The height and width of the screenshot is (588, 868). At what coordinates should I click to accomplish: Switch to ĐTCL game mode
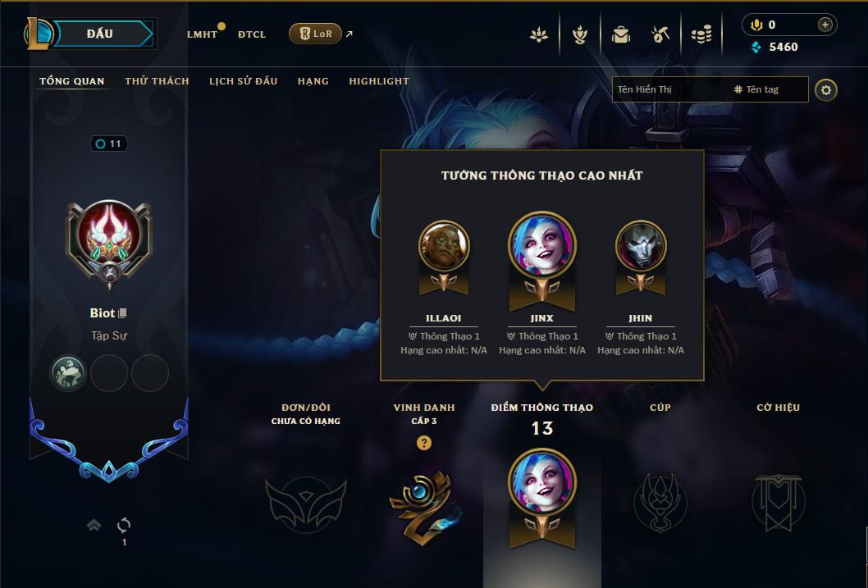point(252,34)
